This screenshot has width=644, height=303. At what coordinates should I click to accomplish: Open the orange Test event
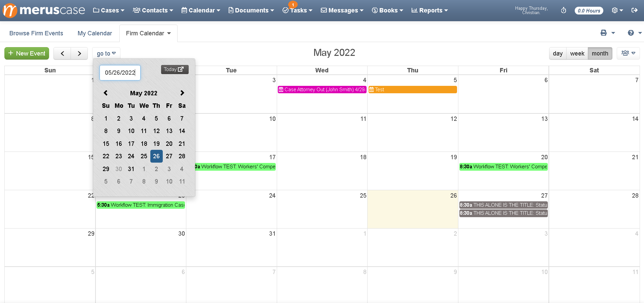[413, 90]
